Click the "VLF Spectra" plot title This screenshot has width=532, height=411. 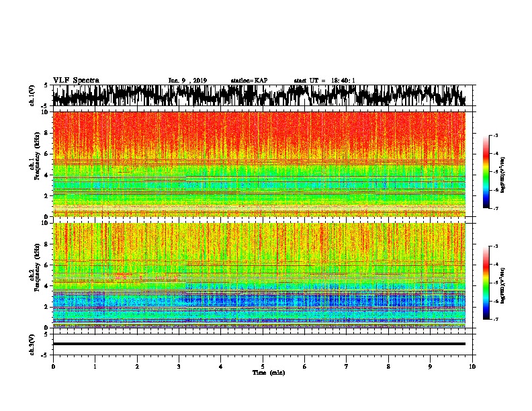point(76,81)
